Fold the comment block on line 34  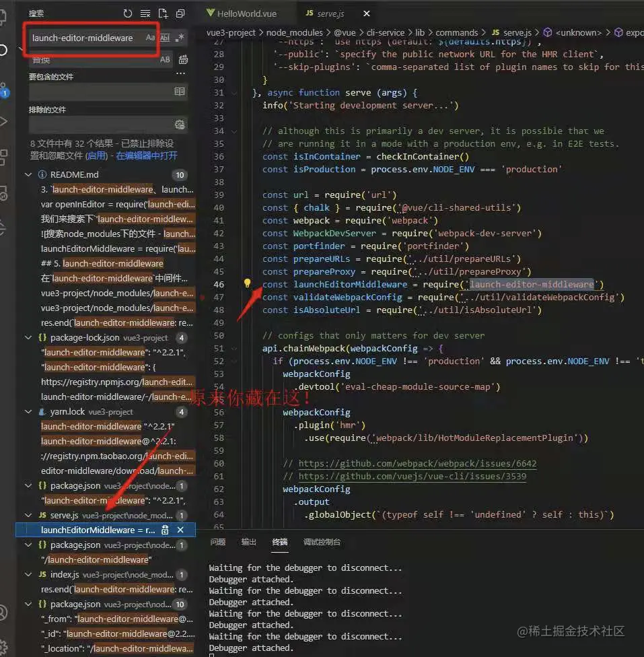[234, 131]
